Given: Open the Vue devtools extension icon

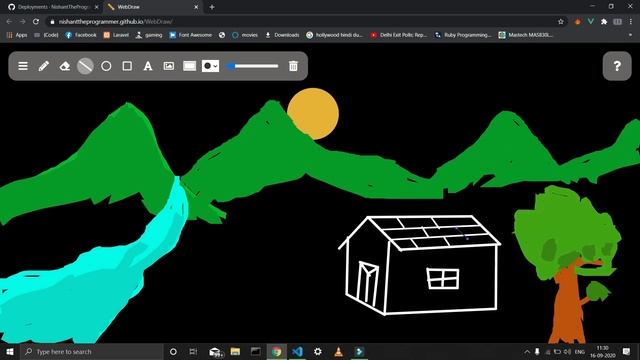Looking at the screenshot, I should 591,22.
